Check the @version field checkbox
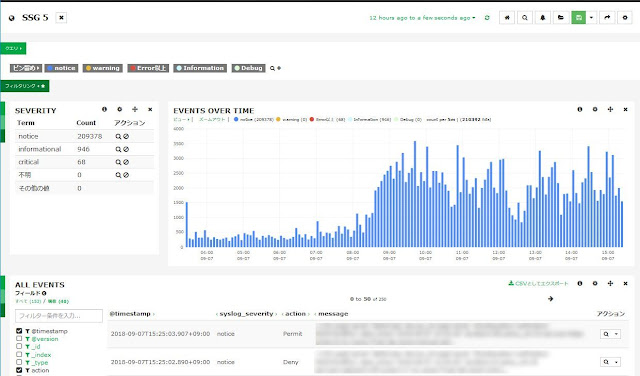This screenshot has height=376, width=640. point(19,338)
